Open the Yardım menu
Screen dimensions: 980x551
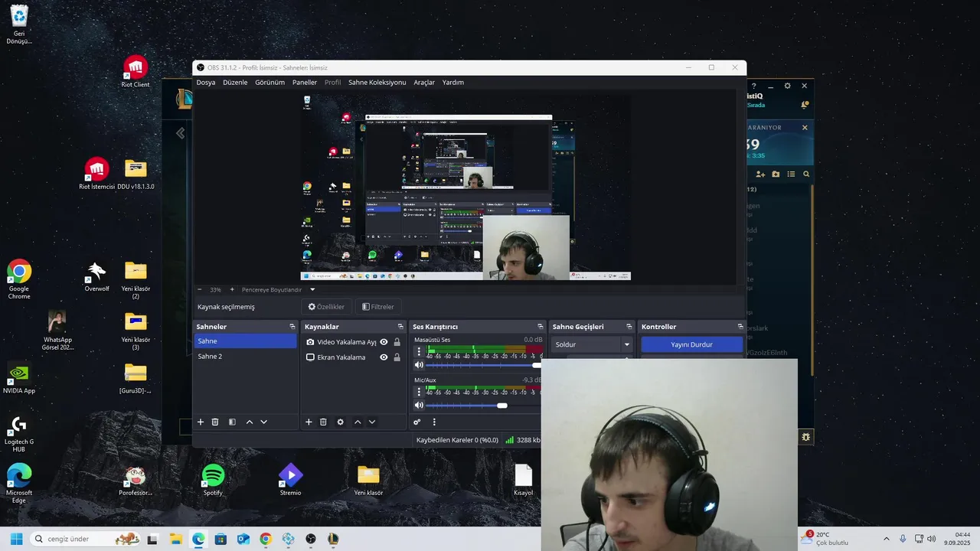tap(453, 82)
